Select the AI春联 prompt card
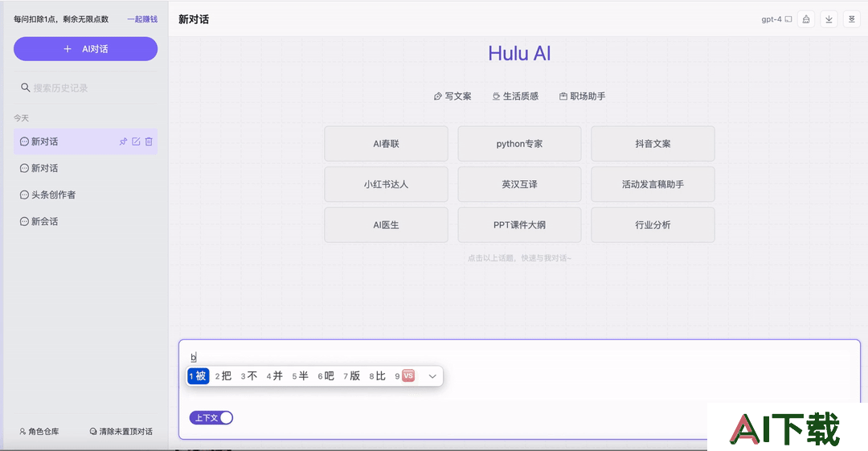Viewport: 868px width, 451px height. click(386, 143)
